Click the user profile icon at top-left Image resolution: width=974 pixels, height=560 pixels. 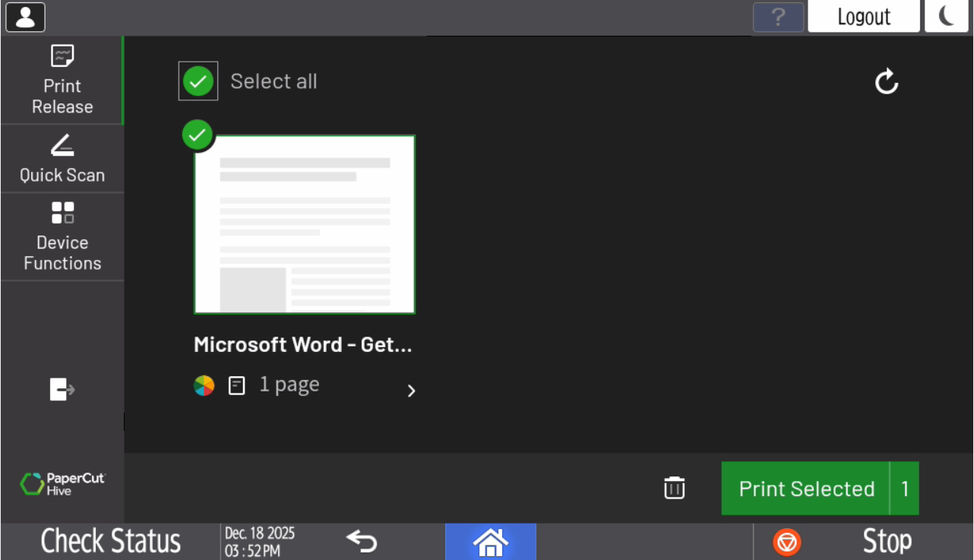[25, 17]
